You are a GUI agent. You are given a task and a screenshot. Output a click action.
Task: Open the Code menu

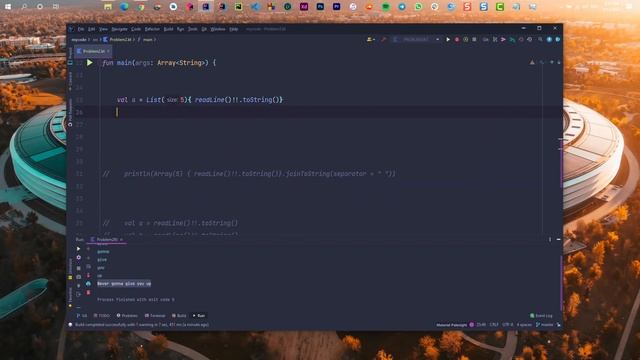point(136,29)
